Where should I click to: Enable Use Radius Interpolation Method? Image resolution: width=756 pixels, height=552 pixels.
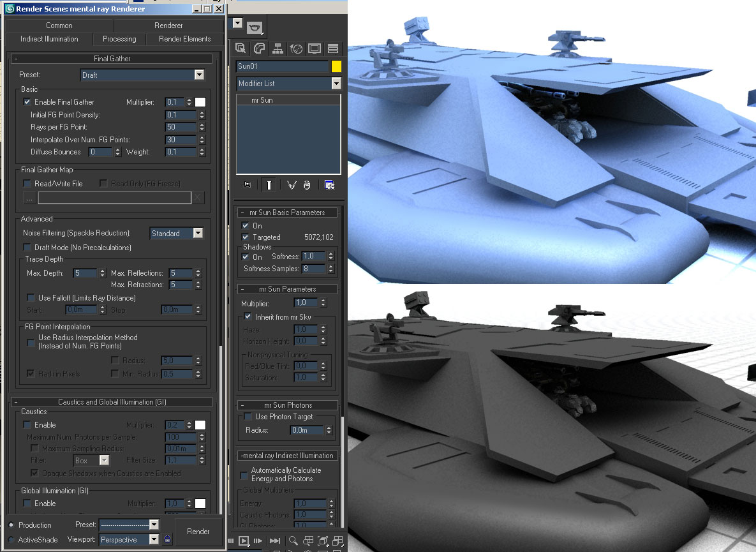pyautogui.click(x=31, y=342)
